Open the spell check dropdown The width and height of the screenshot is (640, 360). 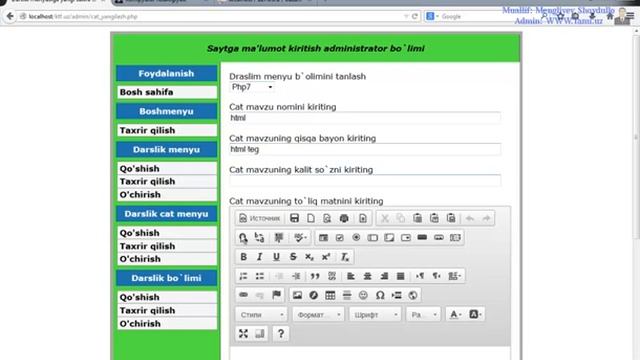click(300, 238)
